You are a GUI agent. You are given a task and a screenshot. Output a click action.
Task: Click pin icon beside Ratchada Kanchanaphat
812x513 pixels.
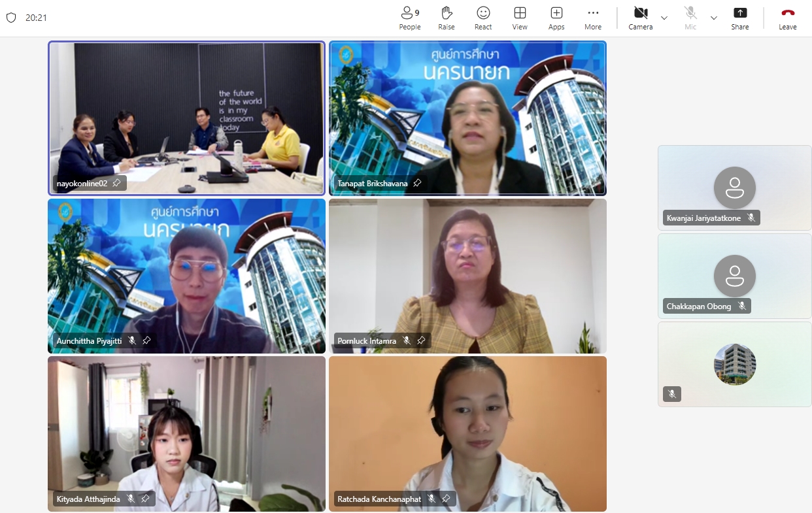coord(446,499)
